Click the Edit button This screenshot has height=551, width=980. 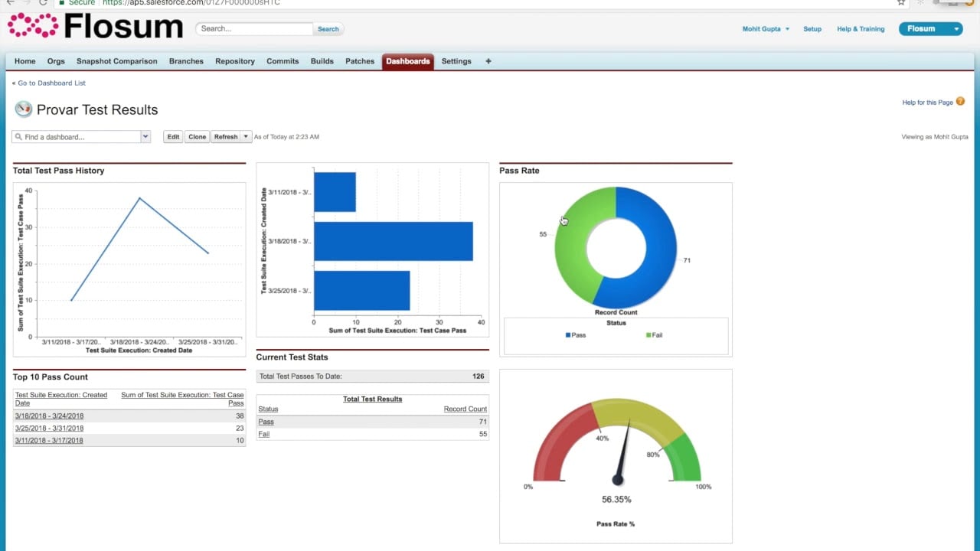(173, 136)
